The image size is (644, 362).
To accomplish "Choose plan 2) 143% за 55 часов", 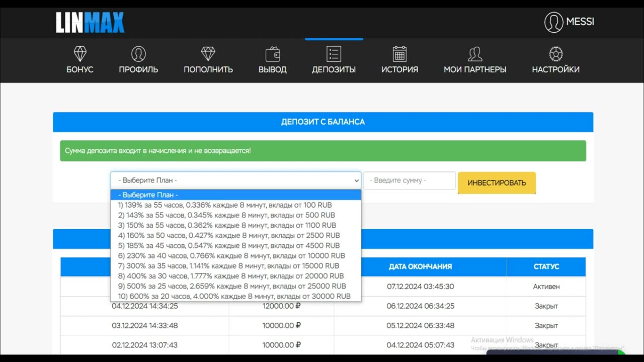I will 236,215.
